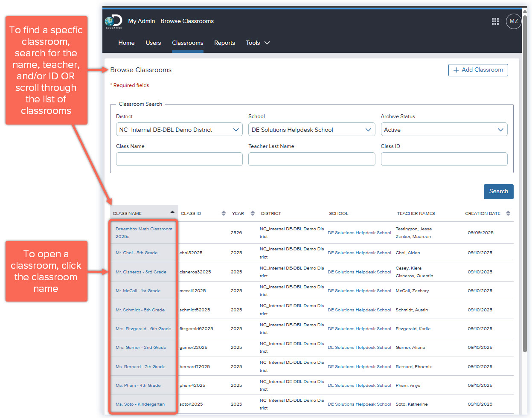Go to the Reports tab
Image resolution: width=532 pixels, height=418 pixels.
tap(224, 43)
